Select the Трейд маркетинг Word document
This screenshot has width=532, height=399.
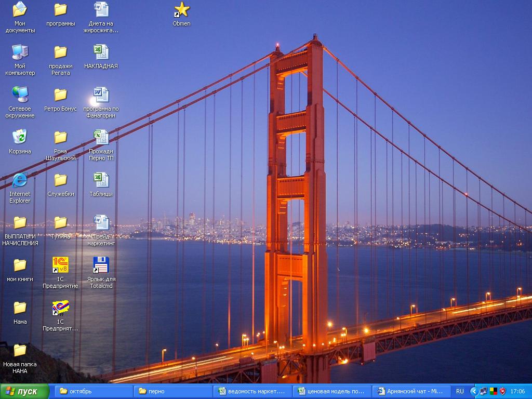101,222
